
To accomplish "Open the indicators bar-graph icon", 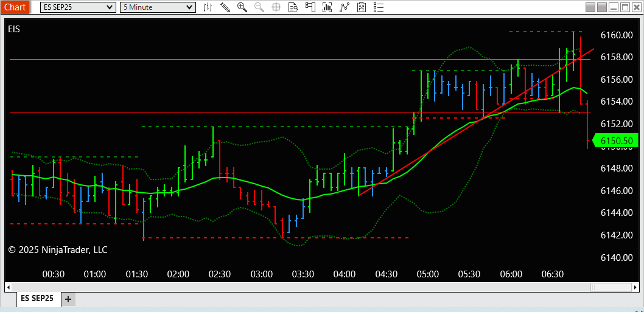I will coord(327,7).
